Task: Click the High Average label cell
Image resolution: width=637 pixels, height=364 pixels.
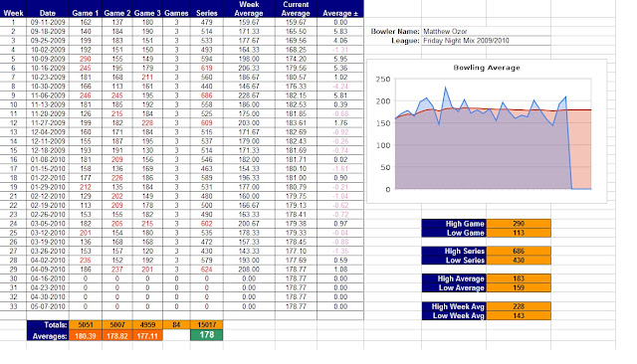Action: click(x=454, y=278)
